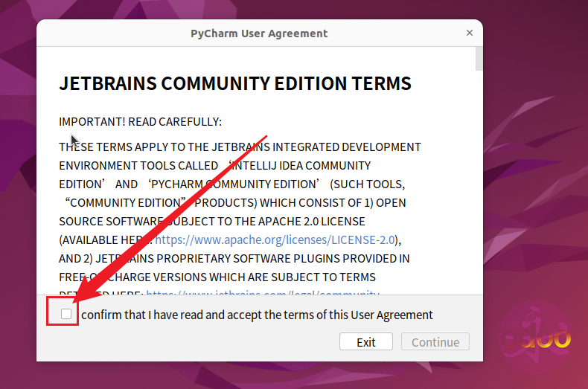The height and width of the screenshot is (389, 588).
Task: Click the Exit button
Action: click(366, 342)
